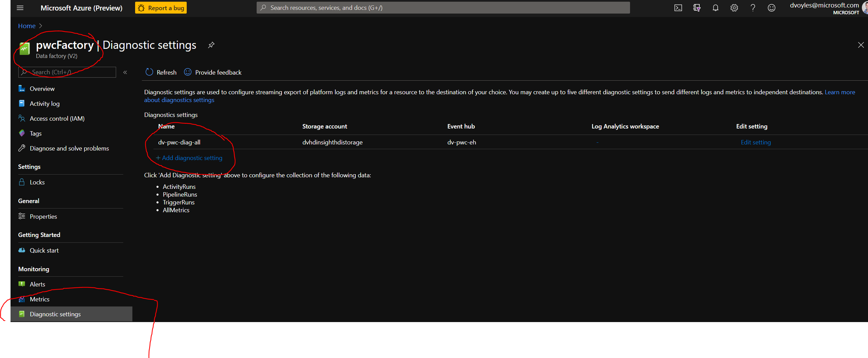Screen dimensions: 868x358
Task: Click the Overview sidebar icon
Action: (22, 88)
